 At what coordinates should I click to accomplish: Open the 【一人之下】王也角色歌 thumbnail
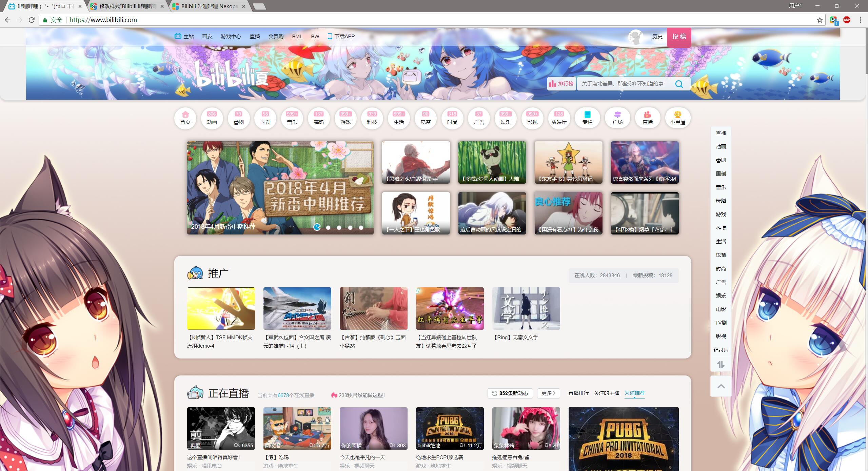[416, 213]
